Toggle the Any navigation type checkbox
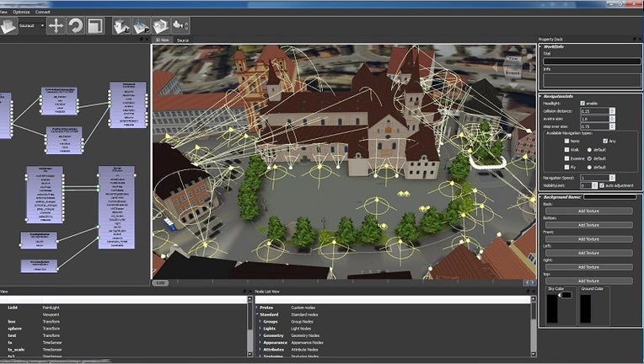The image size is (644, 364). [x=605, y=141]
